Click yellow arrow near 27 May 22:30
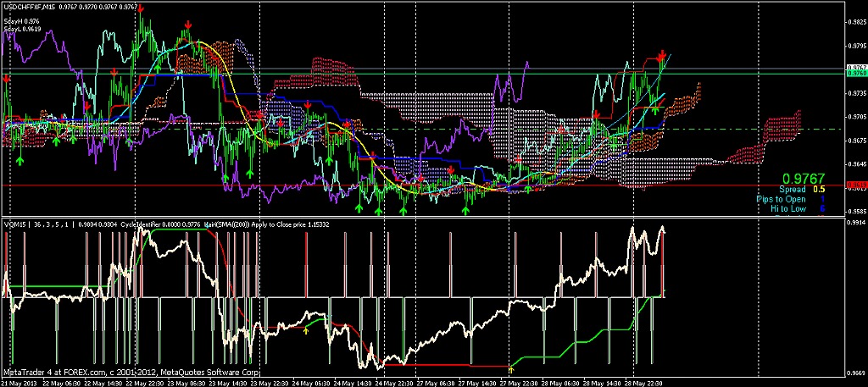 tap(511, 368)
